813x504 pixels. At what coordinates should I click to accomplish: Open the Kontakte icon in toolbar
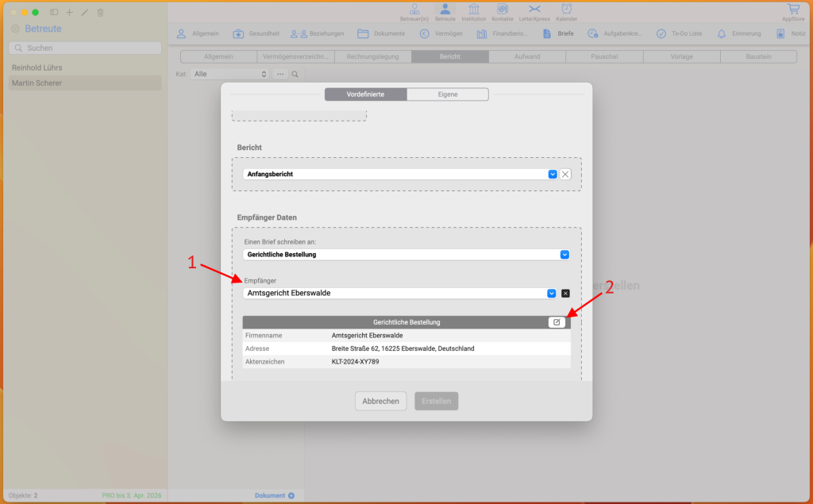pyautogui.click(x=503, y=11)
